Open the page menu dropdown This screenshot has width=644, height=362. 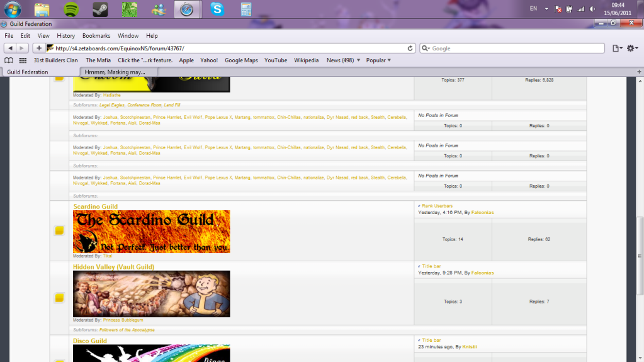(x=617, y=48)
